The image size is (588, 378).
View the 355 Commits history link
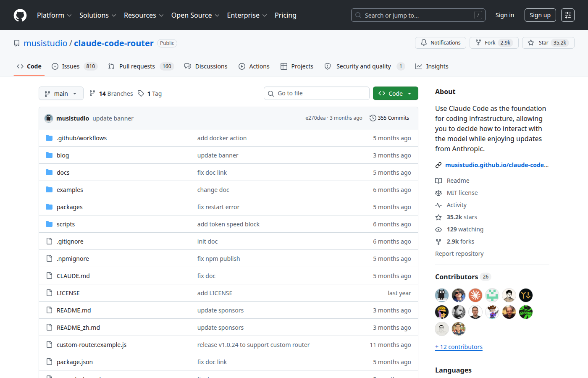(x=389, y=118)
